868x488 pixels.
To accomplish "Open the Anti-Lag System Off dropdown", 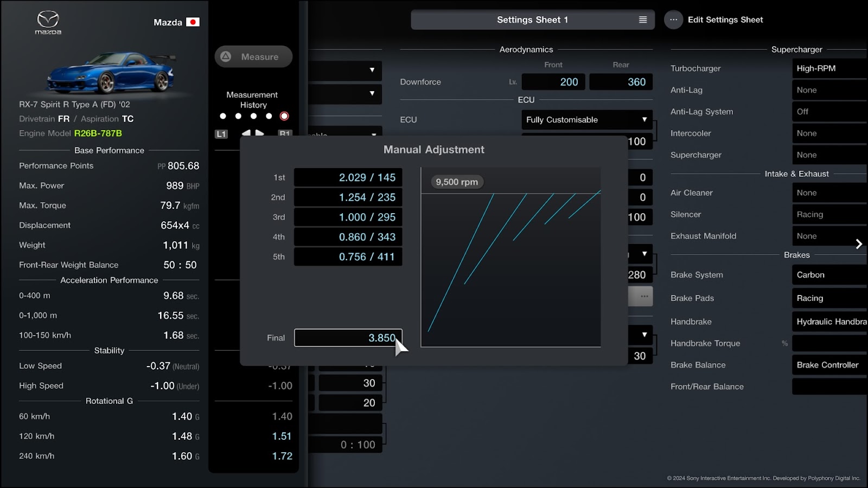I will 829,112.
